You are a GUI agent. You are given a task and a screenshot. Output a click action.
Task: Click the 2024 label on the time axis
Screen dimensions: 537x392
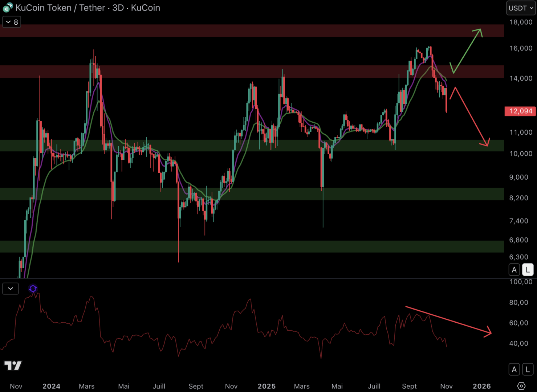[x=51, y=386]
